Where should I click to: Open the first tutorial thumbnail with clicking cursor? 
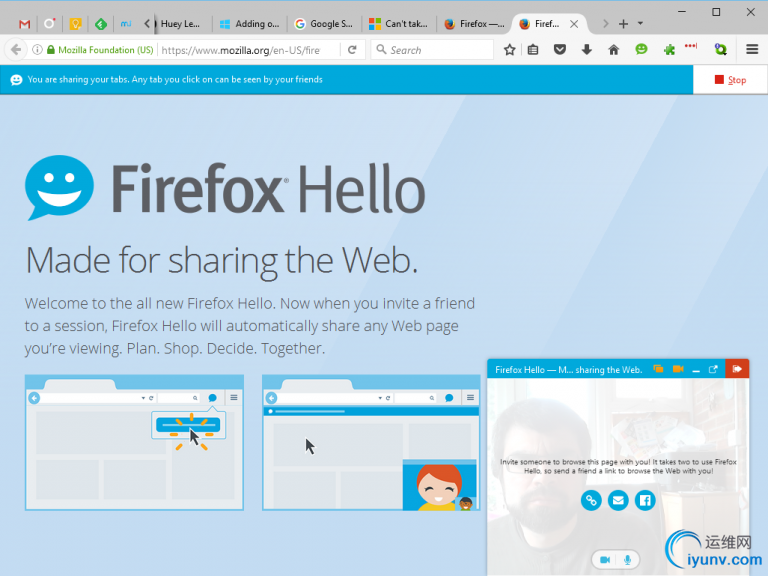[134, 443]
